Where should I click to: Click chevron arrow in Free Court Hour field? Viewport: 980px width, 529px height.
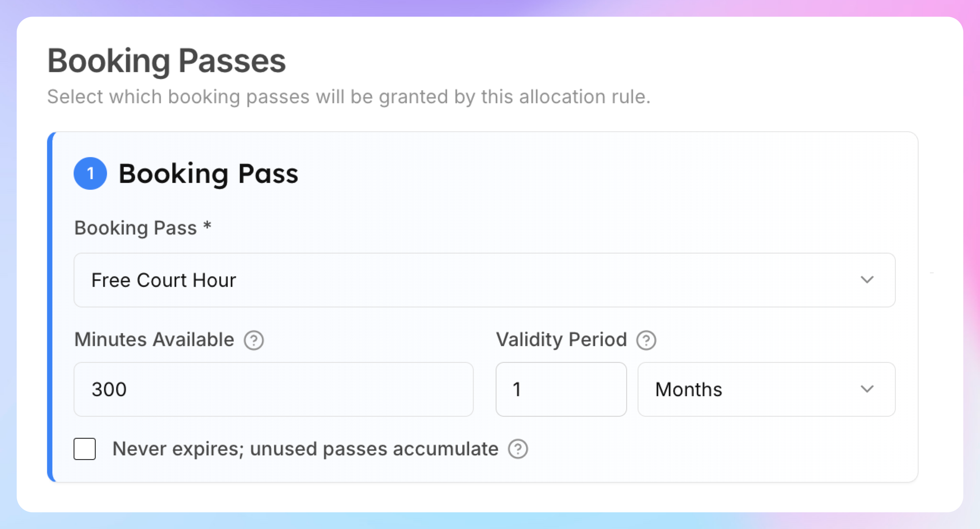tap(867, 280)
